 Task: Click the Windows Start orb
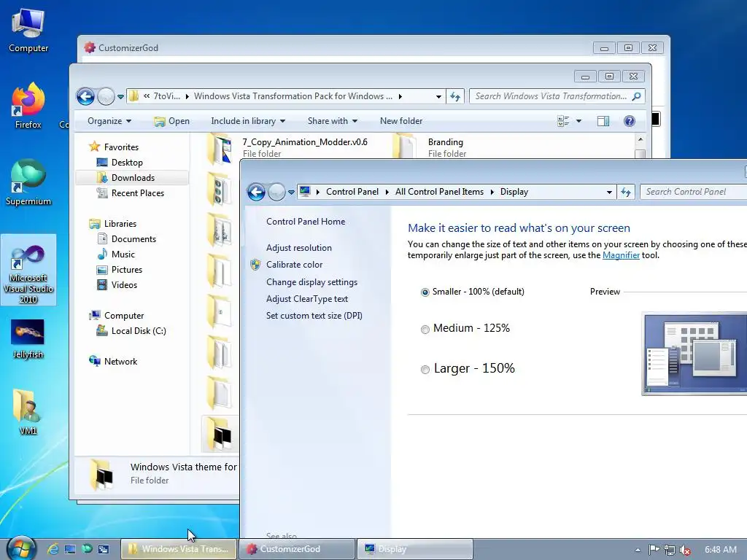21,548
